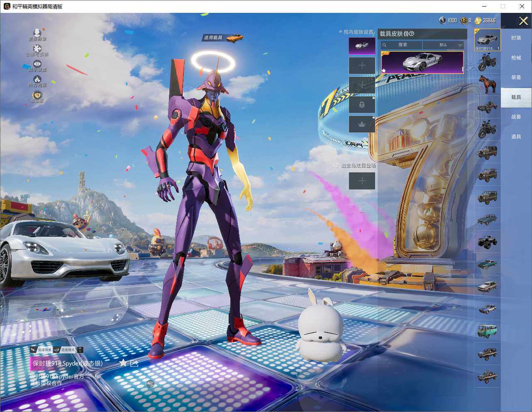Click the gold badge currency showing 0
This screenshot has width=532, height=412.
coord(464,20)
